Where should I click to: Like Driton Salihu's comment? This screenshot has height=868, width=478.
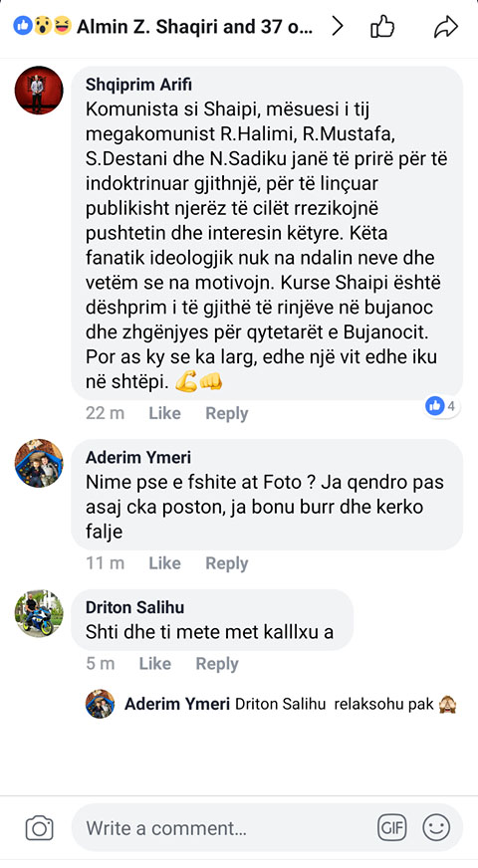154,663
